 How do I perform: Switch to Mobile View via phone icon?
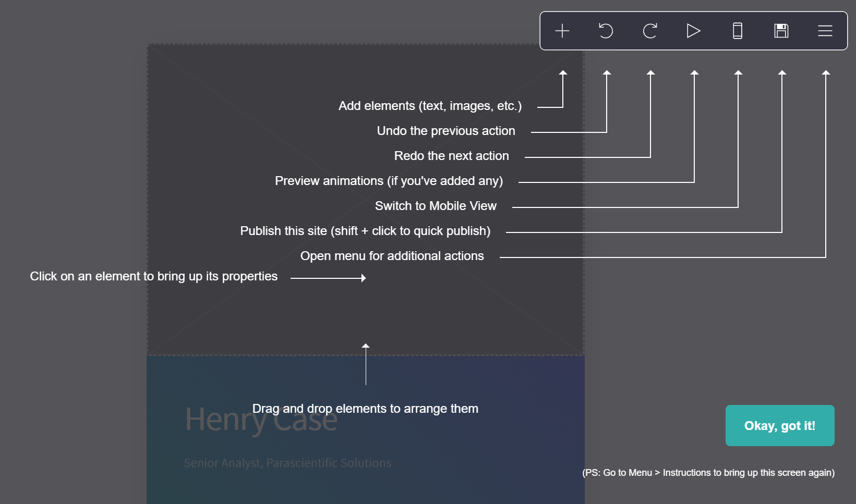[737, 31]
